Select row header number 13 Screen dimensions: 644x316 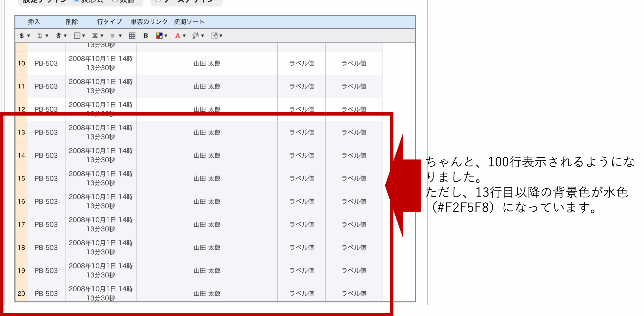[x=21, y=132]
